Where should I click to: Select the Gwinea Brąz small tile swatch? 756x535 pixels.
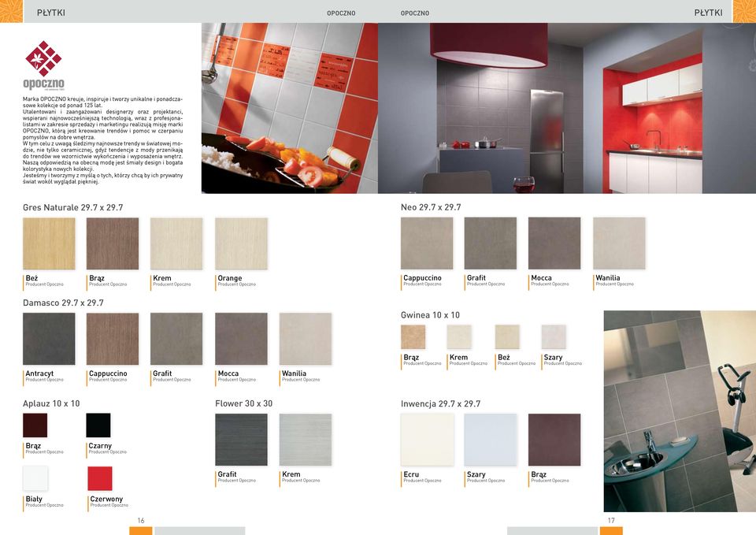[x=413, y=336]
